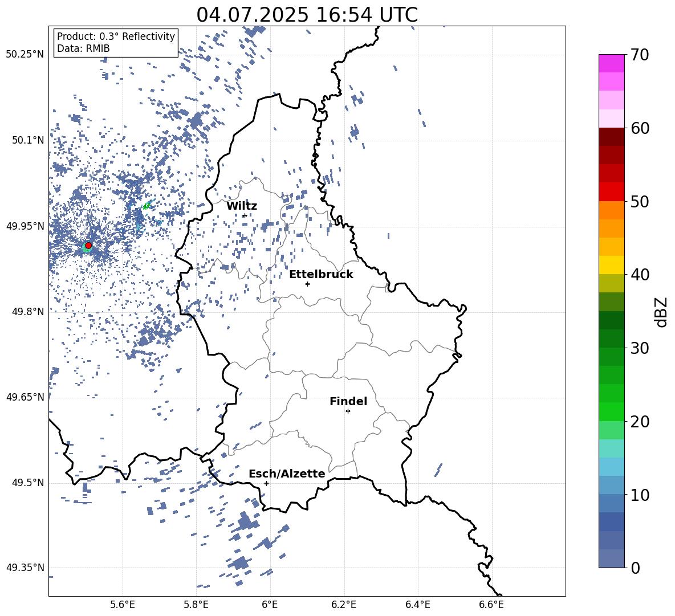Click the yellow colorbar segment above 40
The height and width of the screenshot is (616, 675).
tap(611, 265)
